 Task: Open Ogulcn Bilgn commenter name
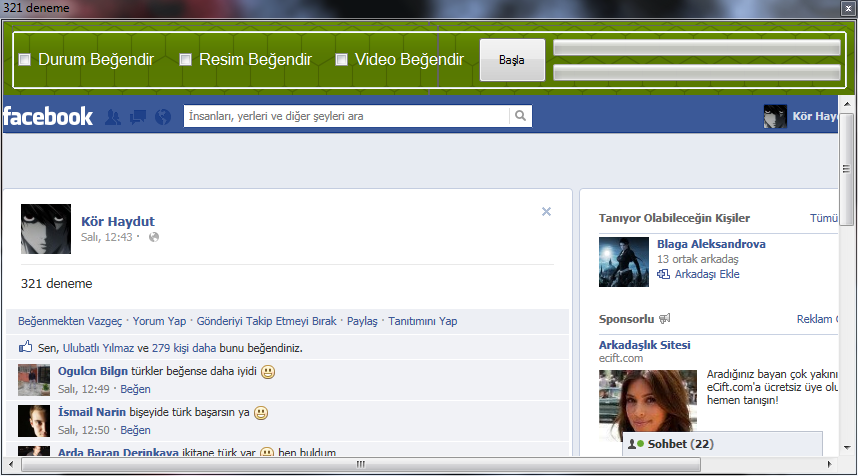[92, 371]
